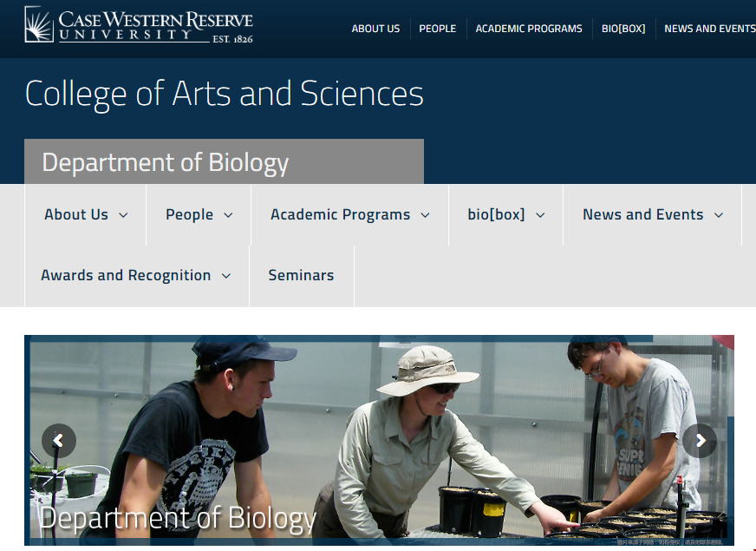Open NEWS AND EVENTS top header link
The image size is (756, 551).
(x=709, y=29)
